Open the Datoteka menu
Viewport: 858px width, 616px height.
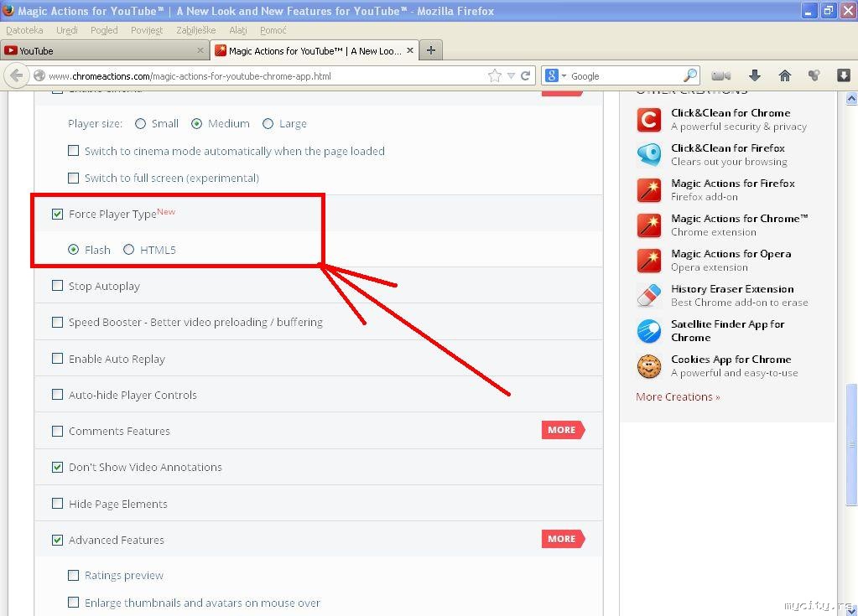point(24,30)
